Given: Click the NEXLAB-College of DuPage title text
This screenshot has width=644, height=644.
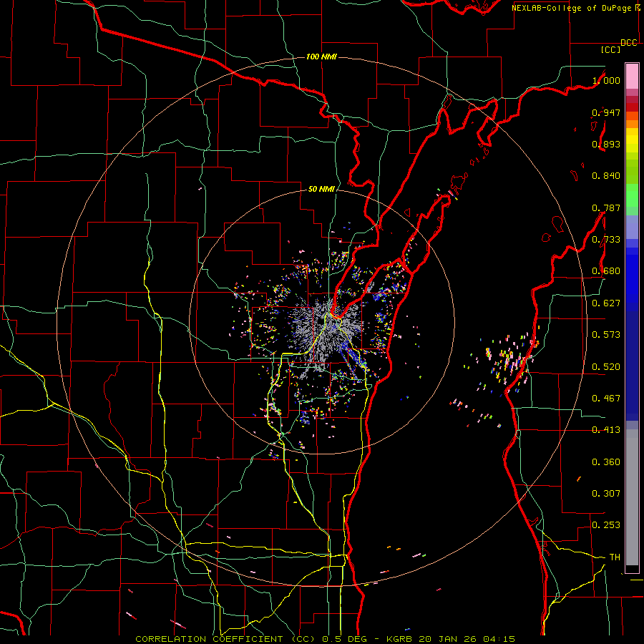Looking at the screenshot, I should 576,8.
